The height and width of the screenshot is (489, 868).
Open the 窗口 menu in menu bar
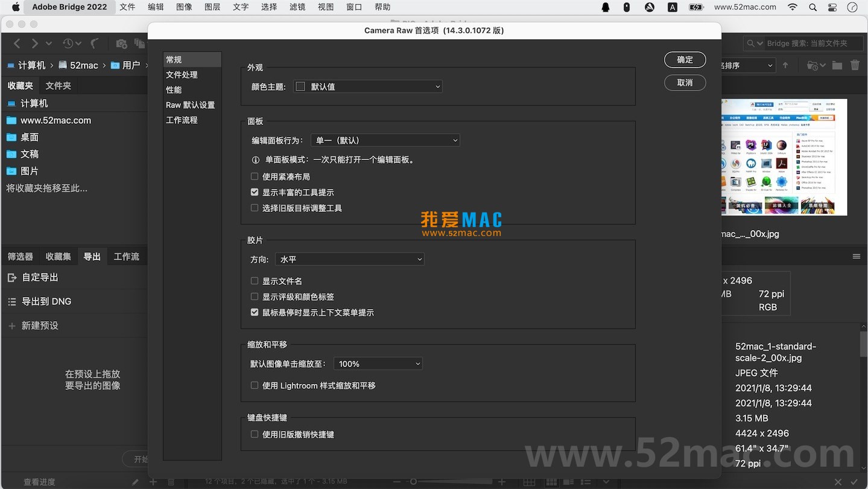point(354,7)
